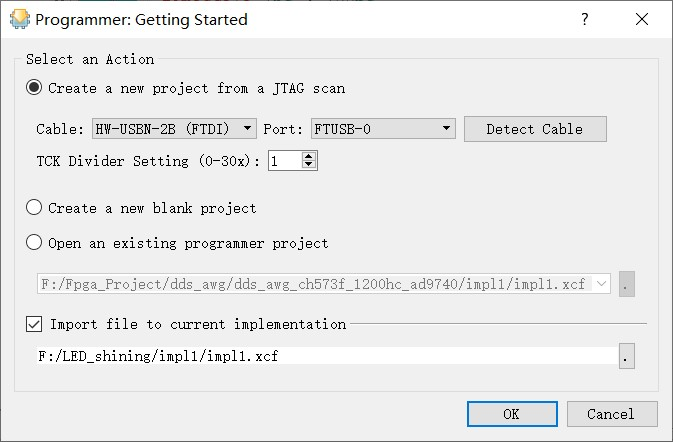Screen dimensions: 673x442
Task: Increase TCK Divider with up arrow
Action: click(309, 156)
